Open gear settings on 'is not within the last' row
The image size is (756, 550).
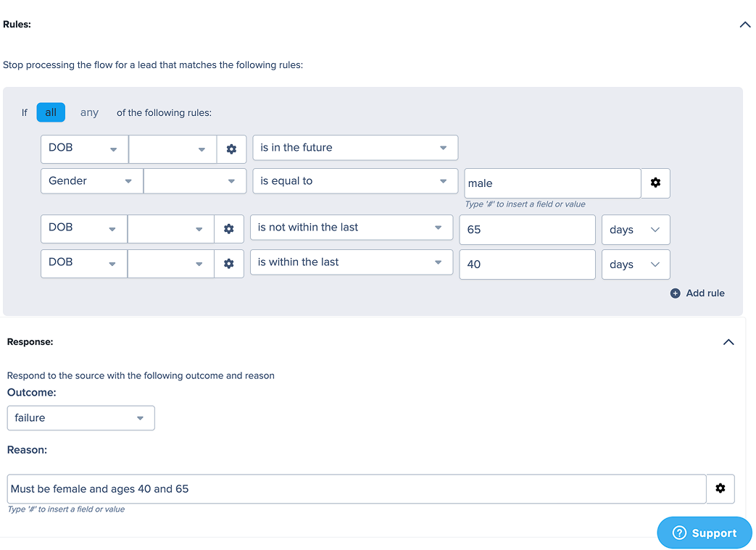click(229, 229)
